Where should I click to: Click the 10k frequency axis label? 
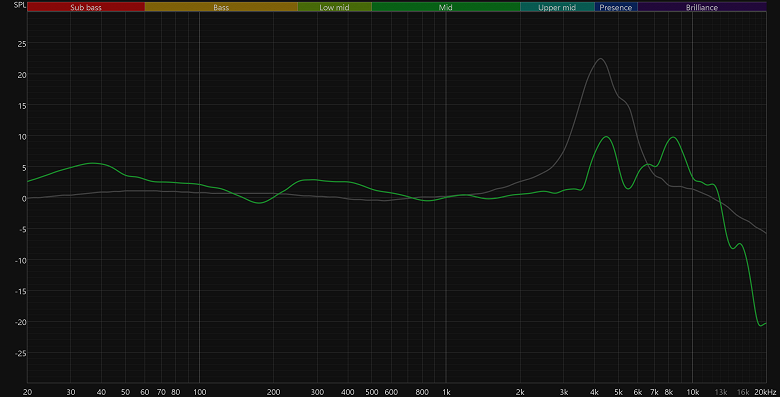(692, 392)
